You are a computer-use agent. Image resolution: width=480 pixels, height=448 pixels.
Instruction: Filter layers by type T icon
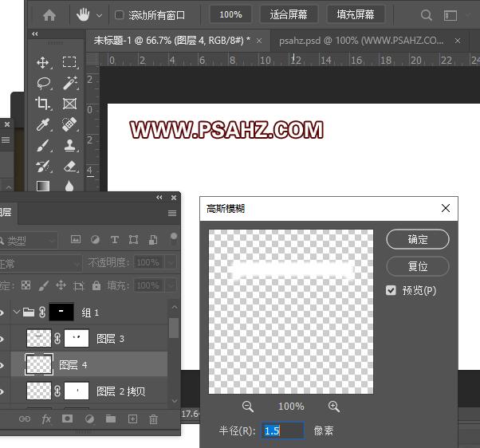[115, 239]
